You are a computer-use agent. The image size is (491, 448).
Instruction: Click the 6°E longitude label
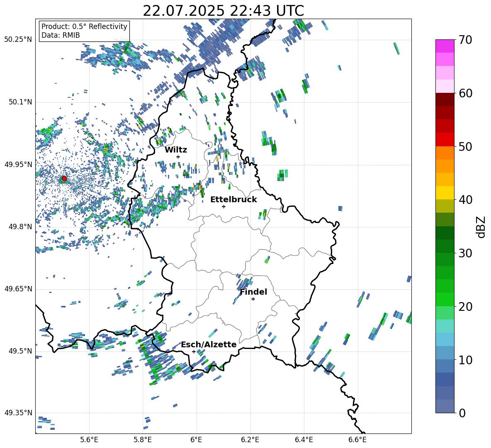click(196, 440)
